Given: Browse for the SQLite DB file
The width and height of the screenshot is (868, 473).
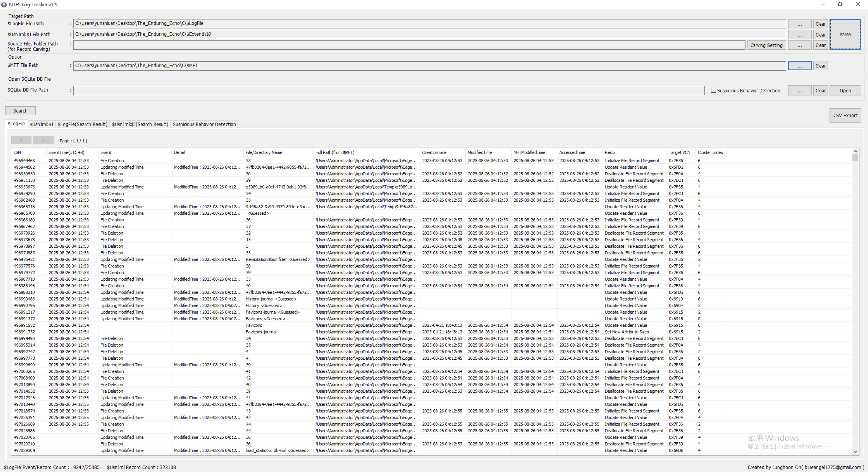Looking at the screenshot, I should [799, 91].
